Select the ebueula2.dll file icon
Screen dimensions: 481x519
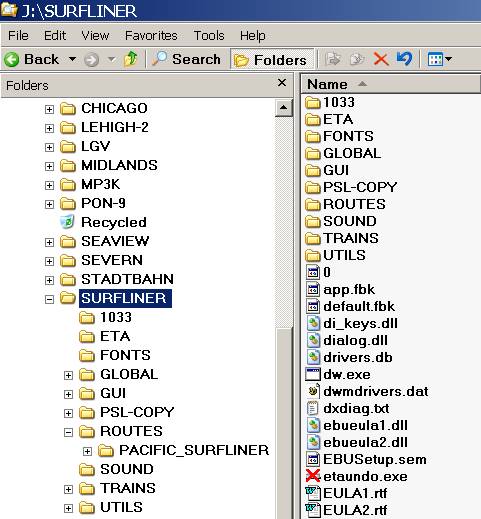pos(313,442)
